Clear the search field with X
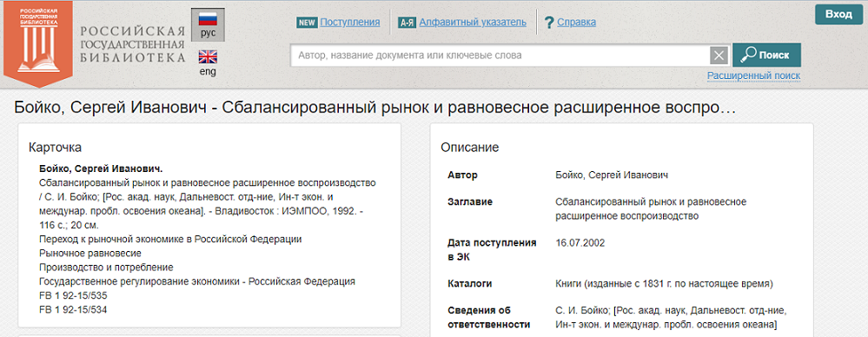868x337 pixels. click(x=719, y=56)
